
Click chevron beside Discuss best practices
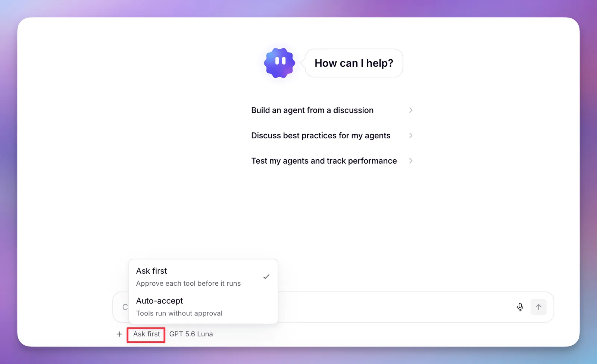(x=411, y=136)
